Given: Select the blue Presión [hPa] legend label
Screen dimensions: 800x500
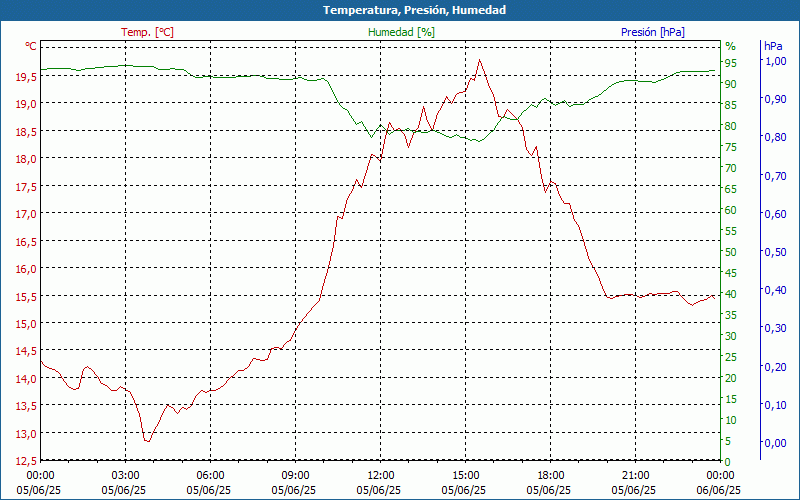Looking at the screenshot, I should [x=653, y=32].
